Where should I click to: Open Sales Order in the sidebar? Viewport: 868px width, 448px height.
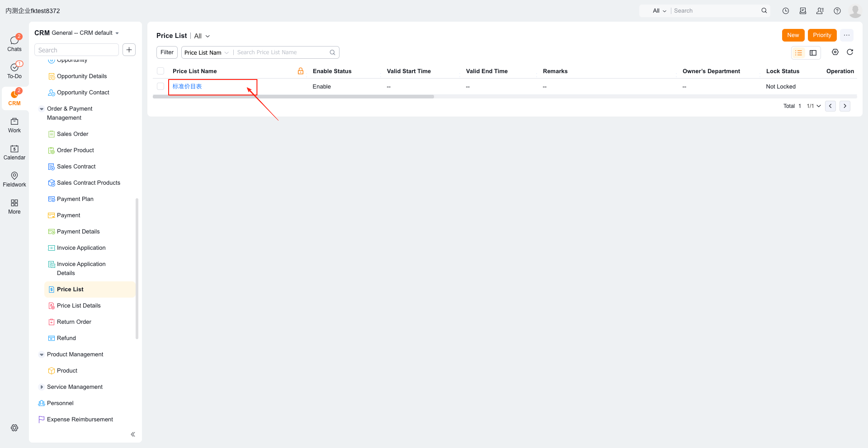[x=72, y=134]
